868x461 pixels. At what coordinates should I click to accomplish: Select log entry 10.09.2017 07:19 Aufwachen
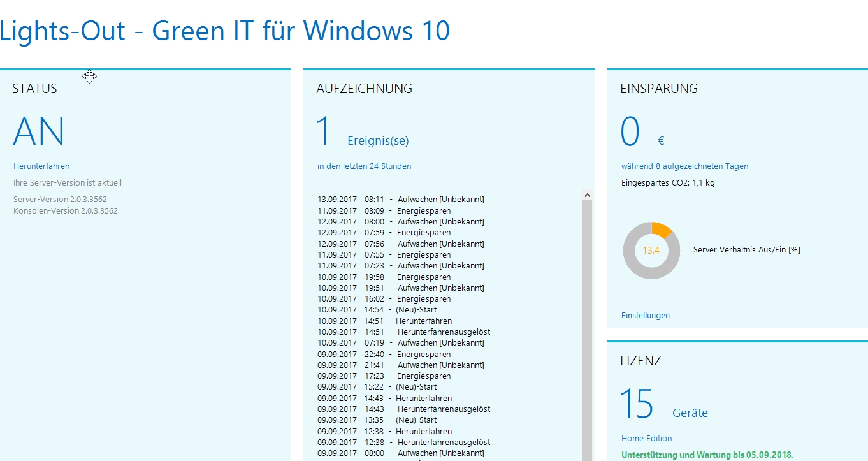[401, 343]
